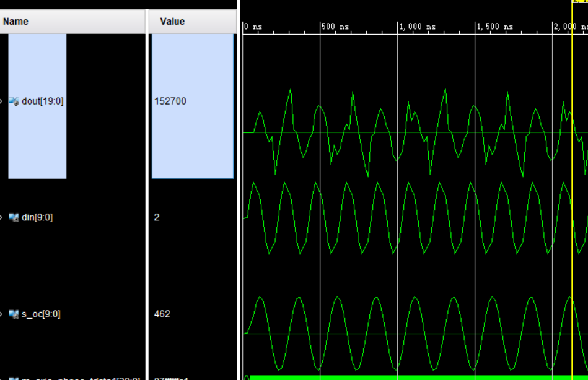Click the din[9:0] bus icon
588x380 pixels.
coord(14,217)
